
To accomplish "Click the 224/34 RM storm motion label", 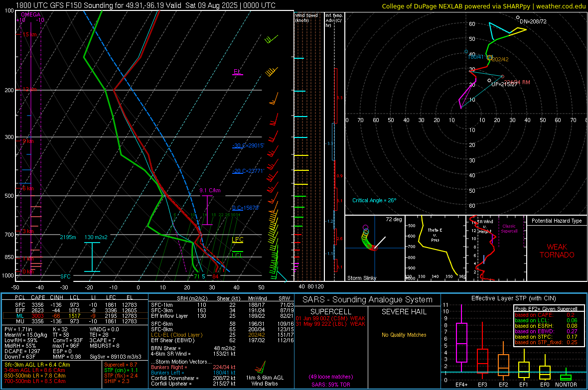I will [x=518, y=83].
